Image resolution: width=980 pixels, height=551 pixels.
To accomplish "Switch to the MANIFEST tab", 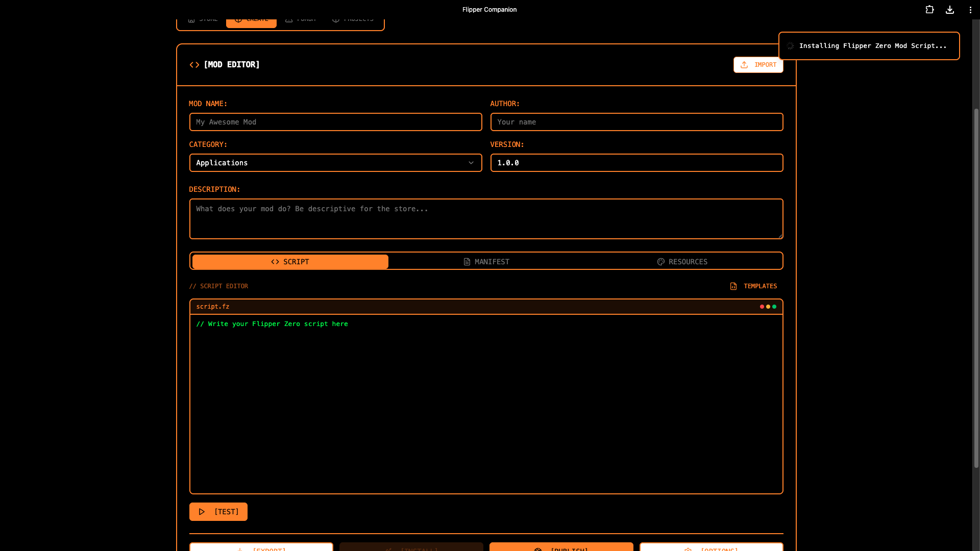I will (x=486, y=262).
